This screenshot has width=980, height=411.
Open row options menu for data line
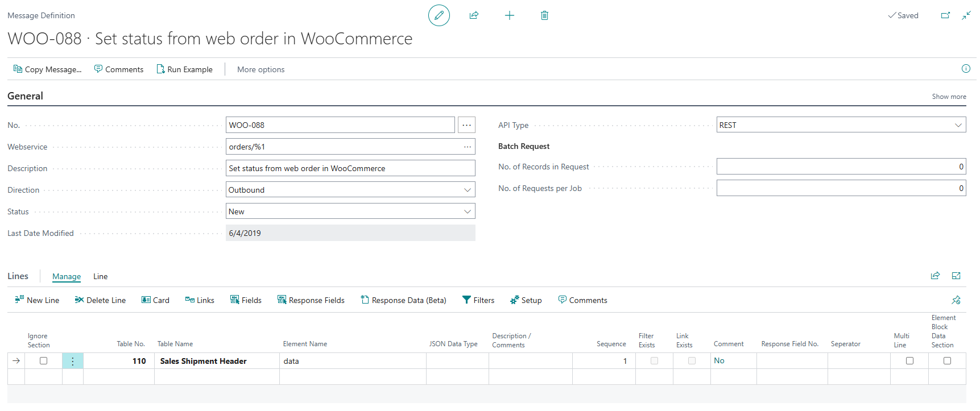(x=73, y=361)
